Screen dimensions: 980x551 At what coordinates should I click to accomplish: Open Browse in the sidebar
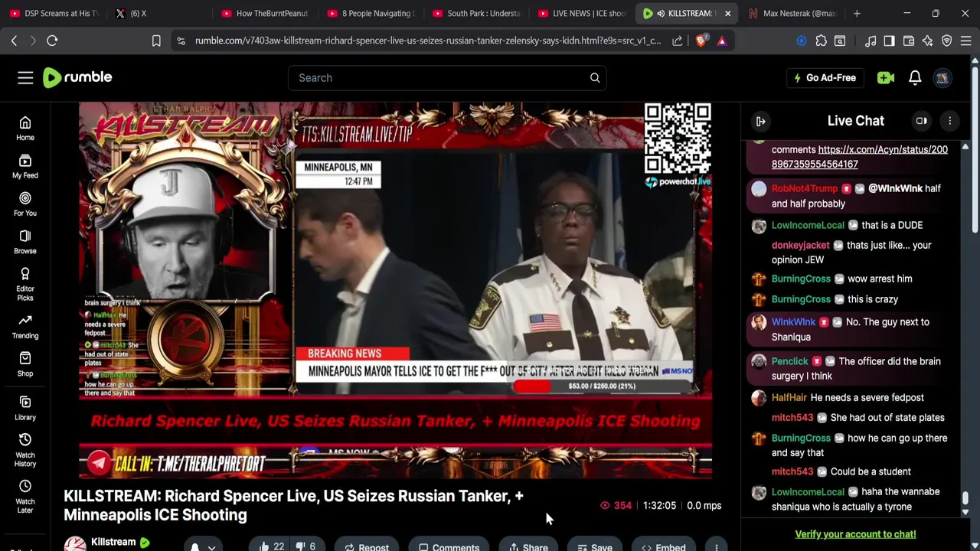tap(25, 242)
